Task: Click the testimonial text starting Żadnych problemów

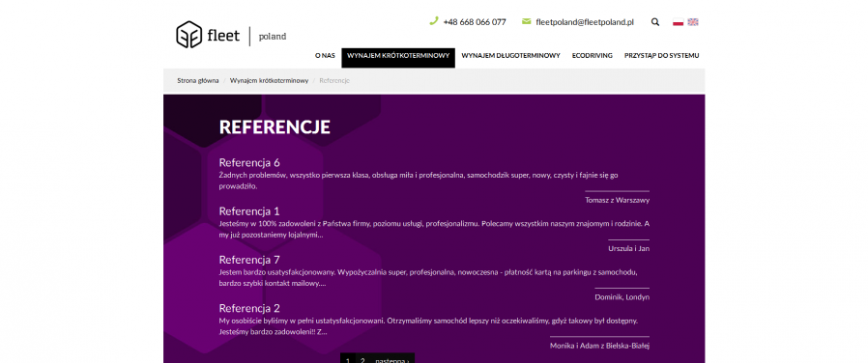Action: 419,181
